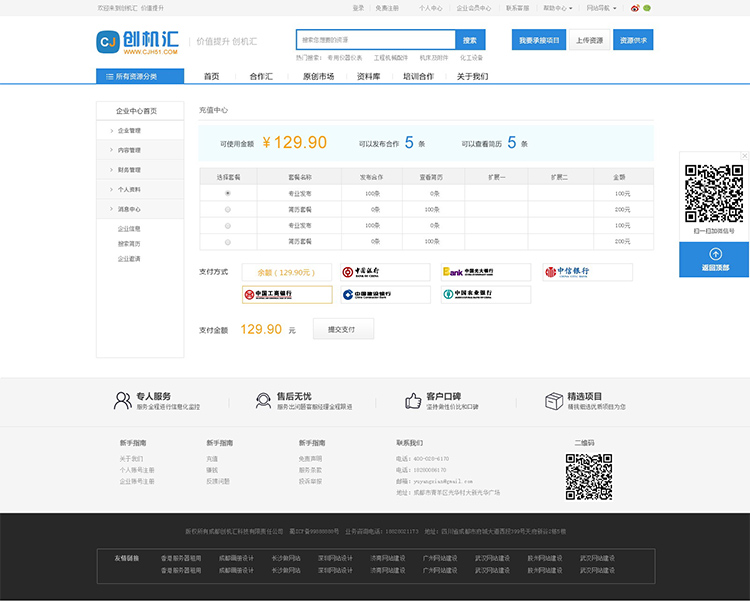
Task: Select the first package radio button
Action: 228,193
